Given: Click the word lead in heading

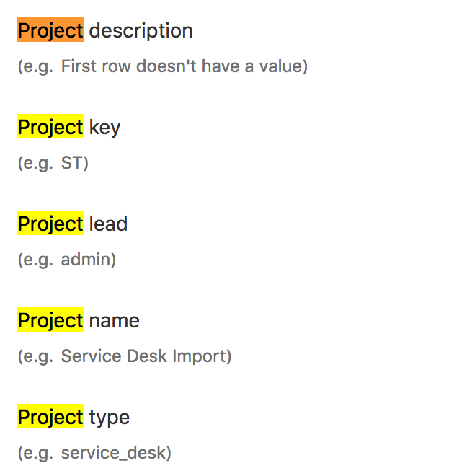Looking at the screenshot, I should (x=108, y=224).
